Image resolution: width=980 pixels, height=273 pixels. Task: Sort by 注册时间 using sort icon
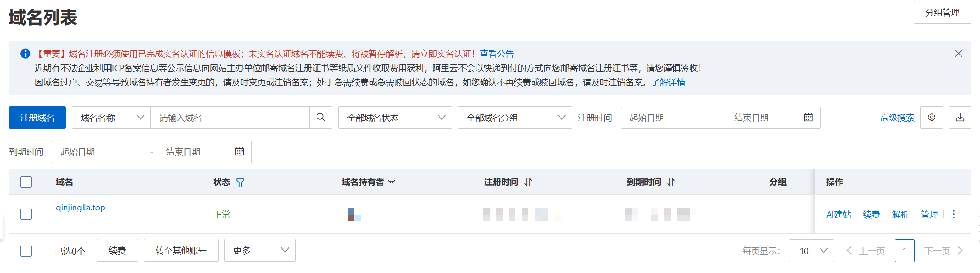pyautogui.click(x=528, y=182)
